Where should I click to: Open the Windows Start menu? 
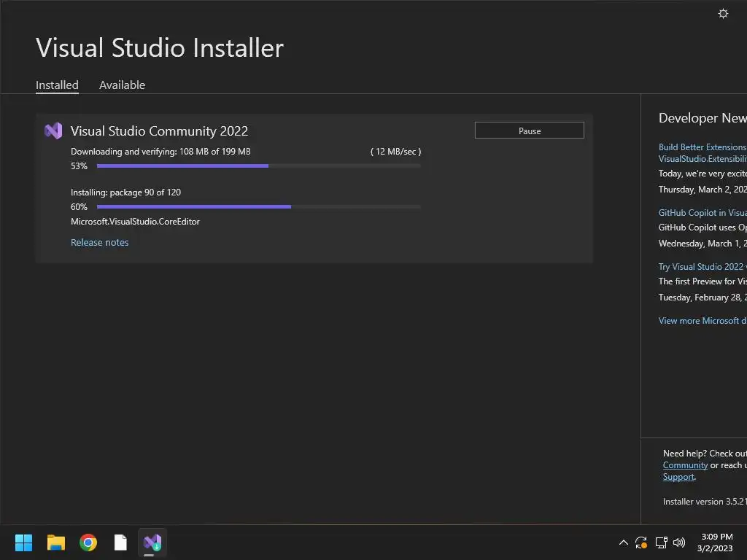[x=23, y=542]
